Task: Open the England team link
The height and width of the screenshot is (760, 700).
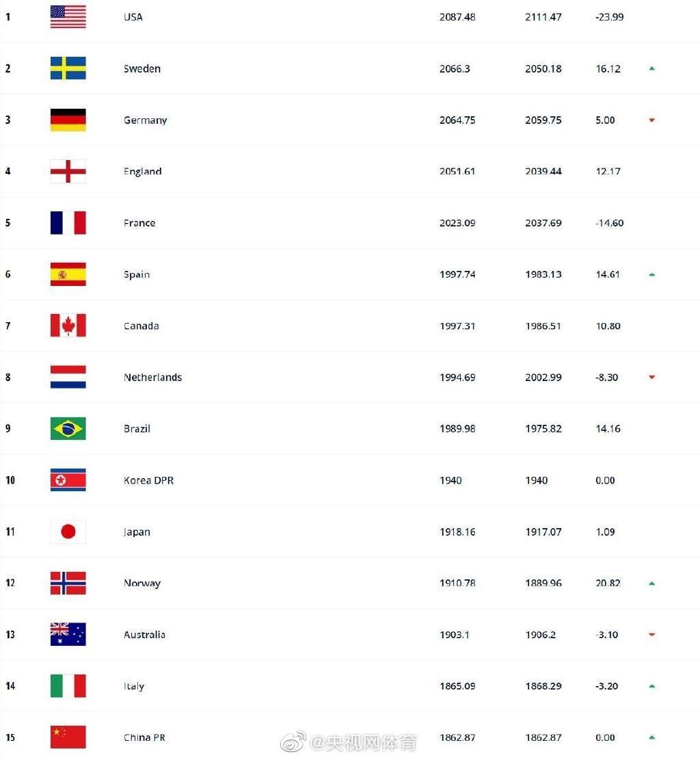Action: click(x=142, y=172)
